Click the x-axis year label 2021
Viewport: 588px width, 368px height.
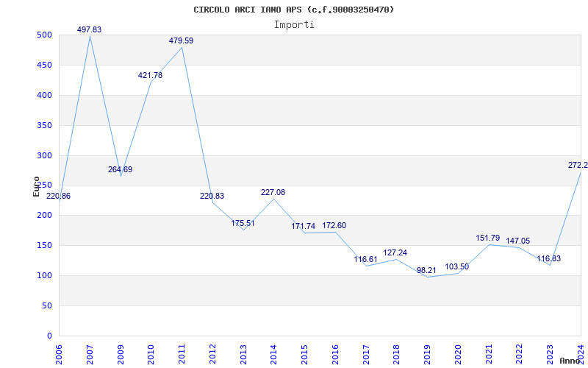pos(489,355)
